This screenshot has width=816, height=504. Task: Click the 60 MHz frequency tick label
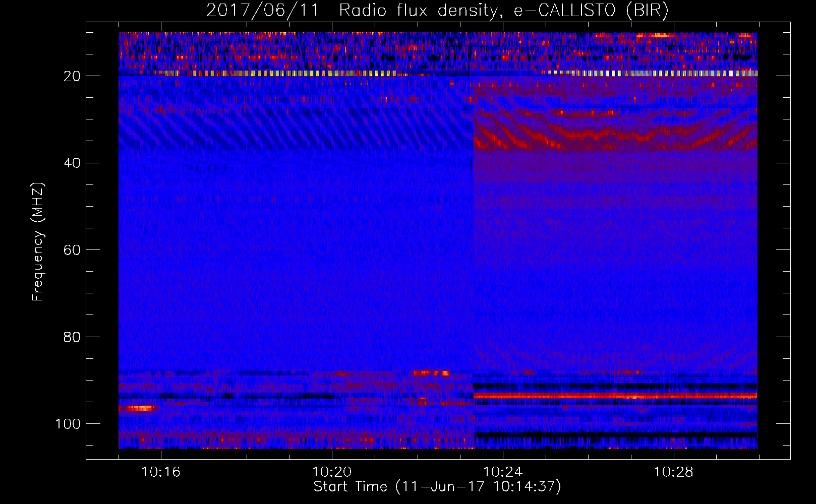click(x=73, y=250)
